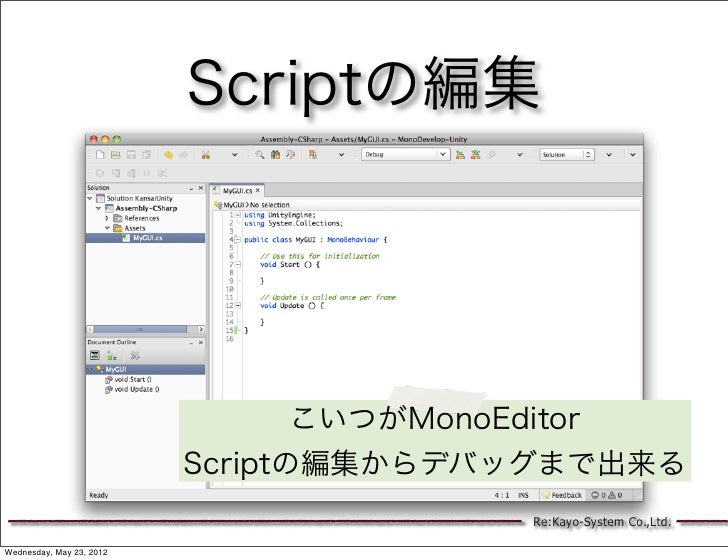Select the MyGUI.cs editor tab

[x=237, y=190]
